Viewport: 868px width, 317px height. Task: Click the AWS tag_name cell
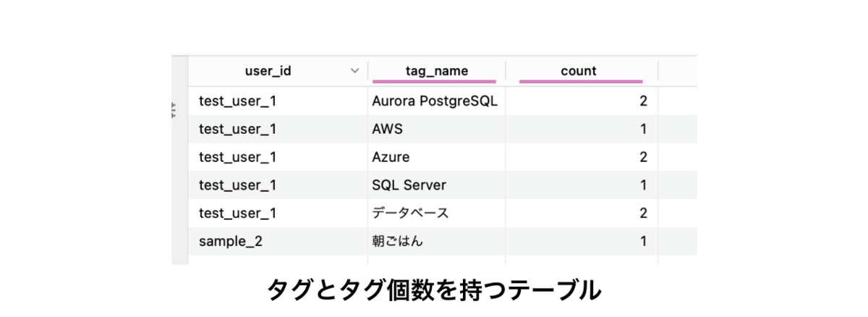(x=436, y=129)
